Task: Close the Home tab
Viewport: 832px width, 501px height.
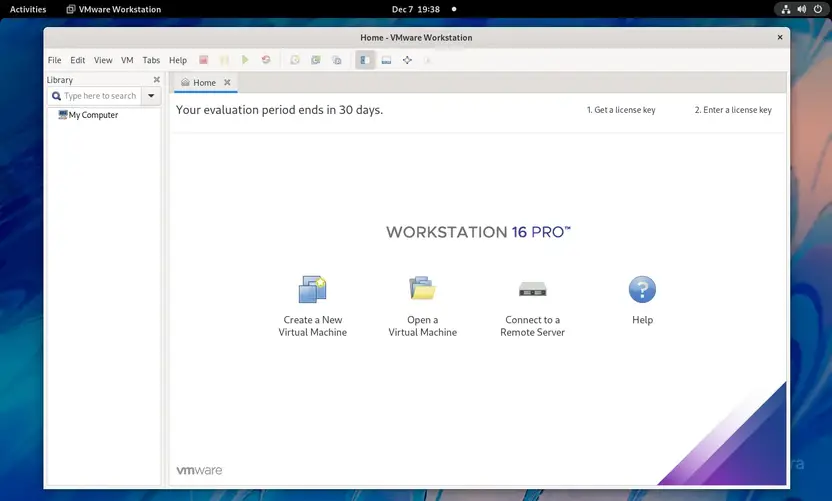Action: [x=227, y=82]
